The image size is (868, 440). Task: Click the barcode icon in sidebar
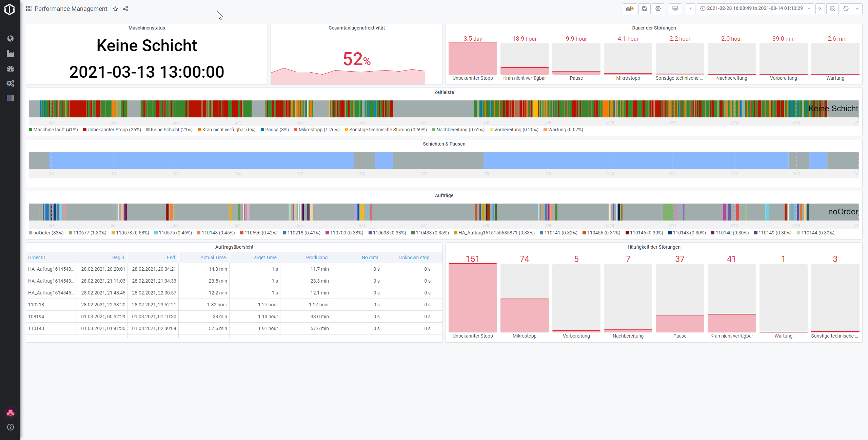10,98
